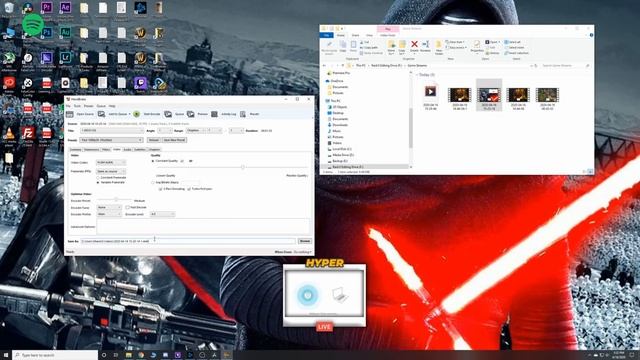Open the File tab in File Explorer
The image size is (640, 360).
[327, 35]
